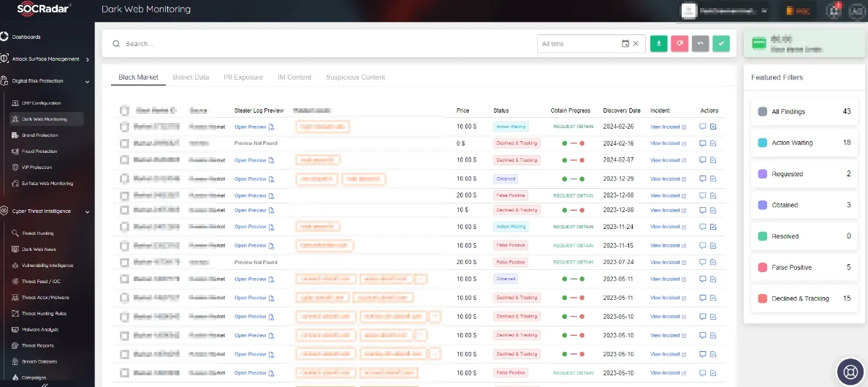This screenshot has height=387, width=868.
Task: Clear the All time date filter
Action: coord(636,44)
